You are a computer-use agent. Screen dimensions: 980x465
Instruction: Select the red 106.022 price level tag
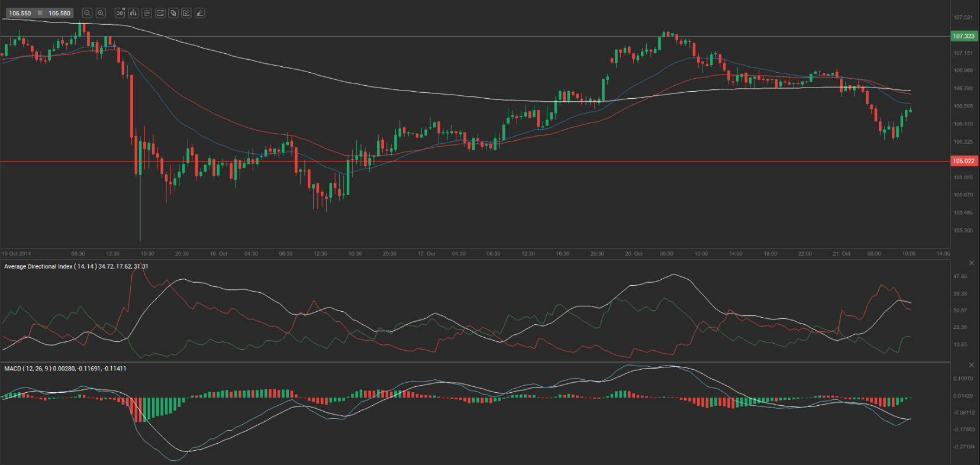tap(963, 161)
